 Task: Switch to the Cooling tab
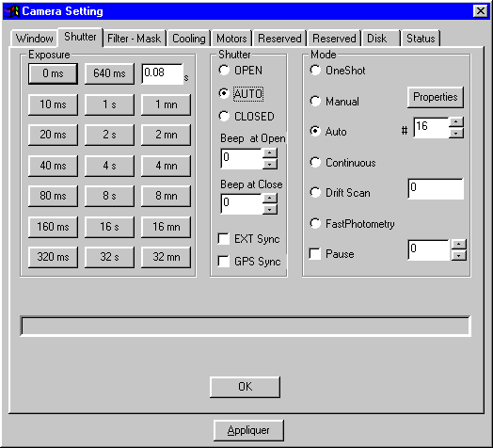(x=189, y=39)
